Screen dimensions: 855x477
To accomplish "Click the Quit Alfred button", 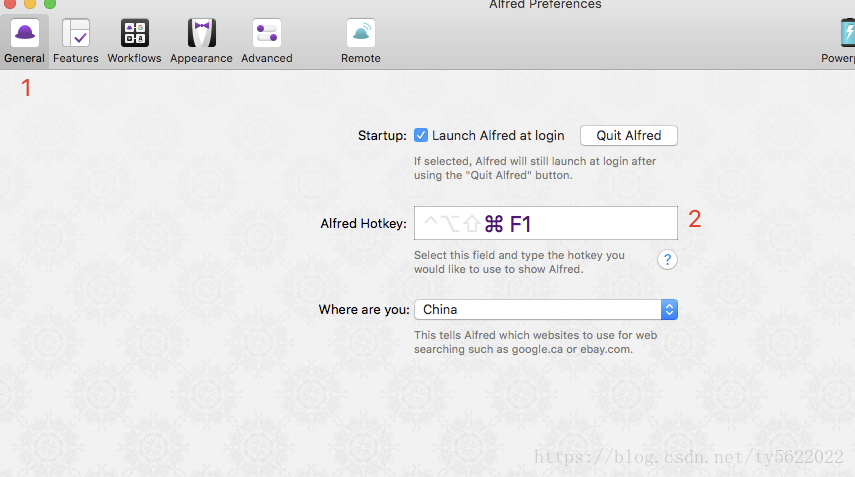I will [629, 135].
